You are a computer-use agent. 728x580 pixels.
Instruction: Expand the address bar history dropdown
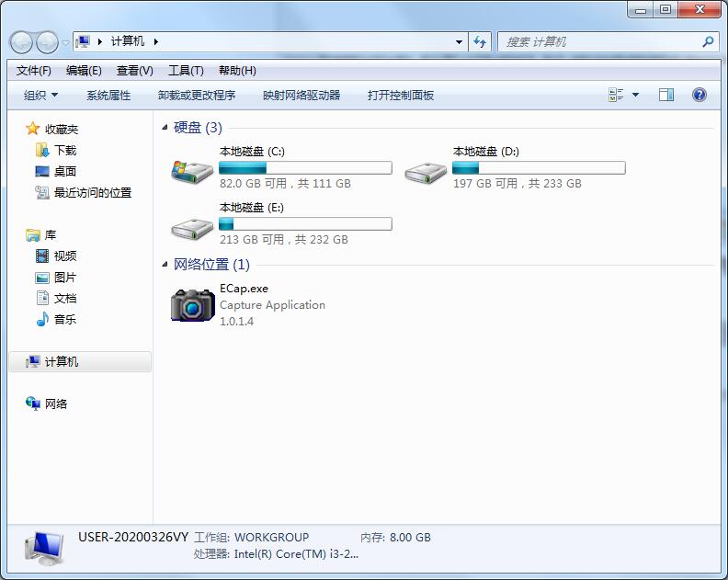click(460, 41)
